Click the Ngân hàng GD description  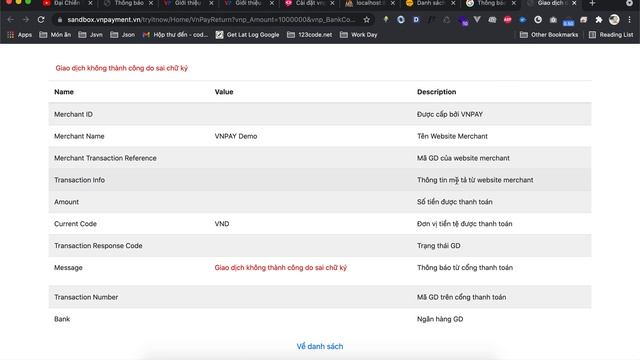pyautogui.click(x=440, y=319)
